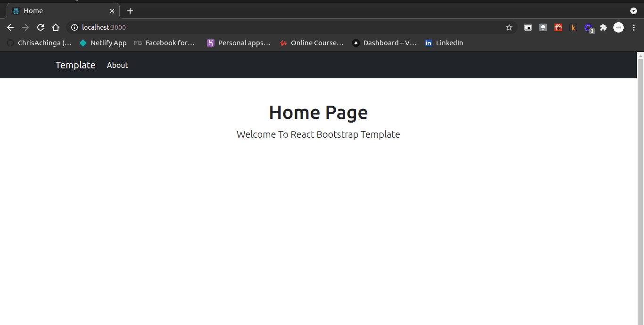Open a new browser tab with plus
The image size is (644, 325).
coord(130,11)
